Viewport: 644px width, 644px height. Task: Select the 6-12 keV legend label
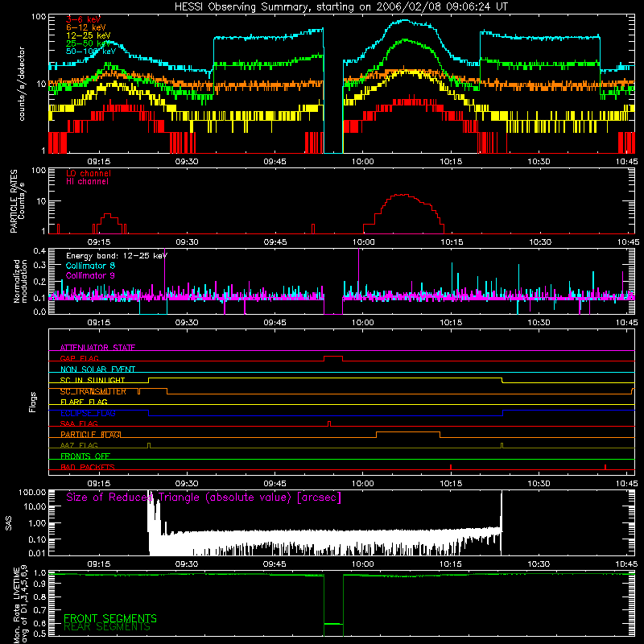point(85,27)
